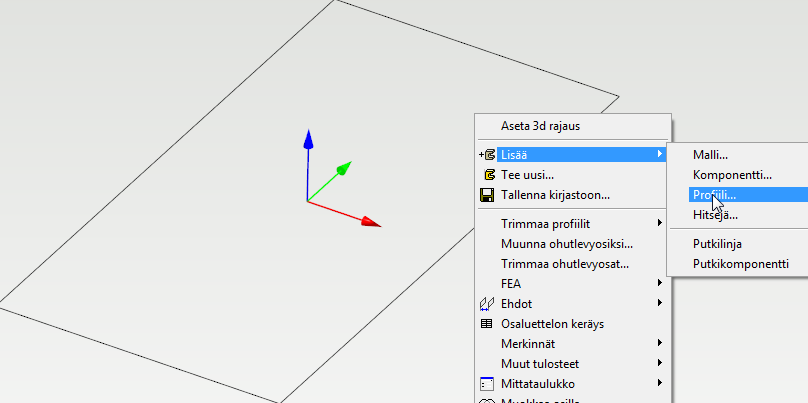Image resolution: width=808 pixels, height=403 pixels.
Task: Click the floppy disk save icon
Action: pos(487,195)
